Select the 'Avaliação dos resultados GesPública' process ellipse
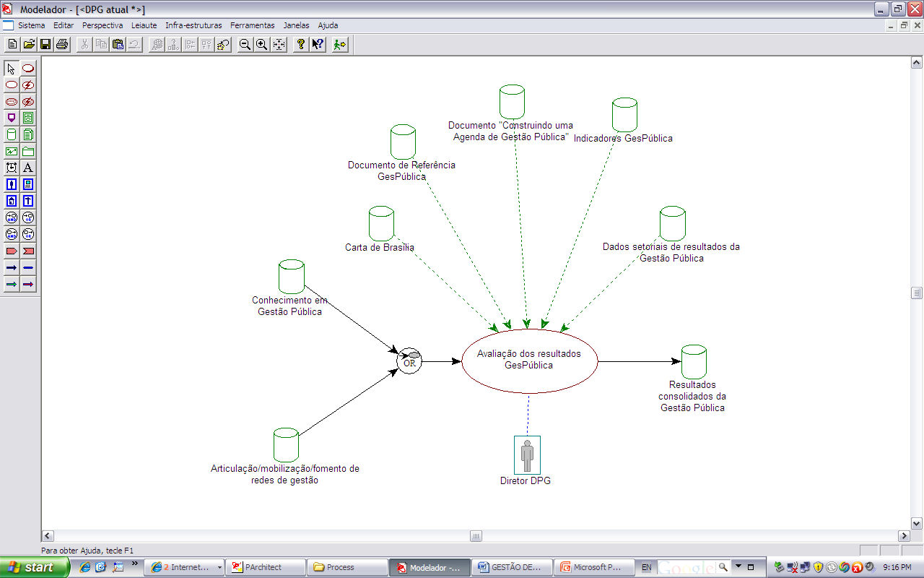This screenshot has width=924, height=578. click(530, 361)
